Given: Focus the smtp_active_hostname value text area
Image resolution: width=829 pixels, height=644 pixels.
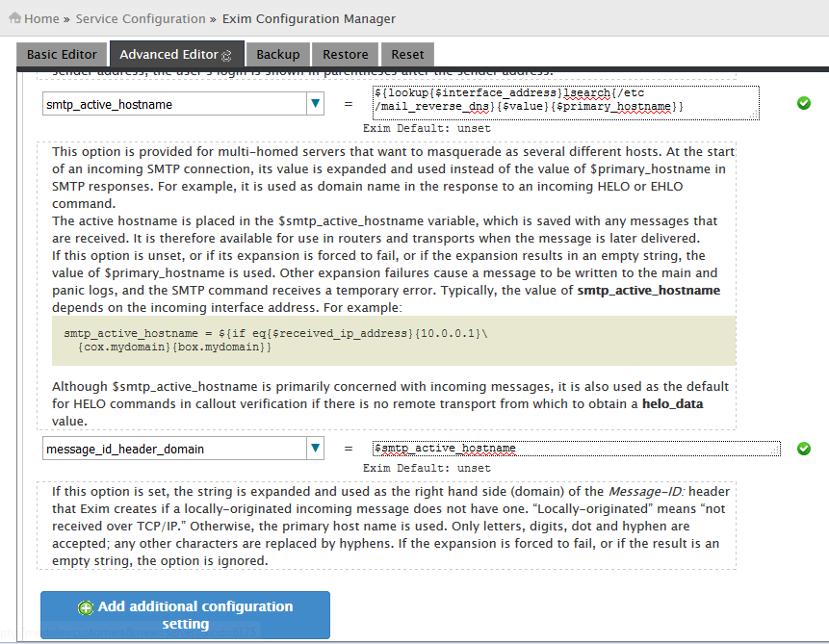Looking at the screenshot, I should (x=564, y=100).
